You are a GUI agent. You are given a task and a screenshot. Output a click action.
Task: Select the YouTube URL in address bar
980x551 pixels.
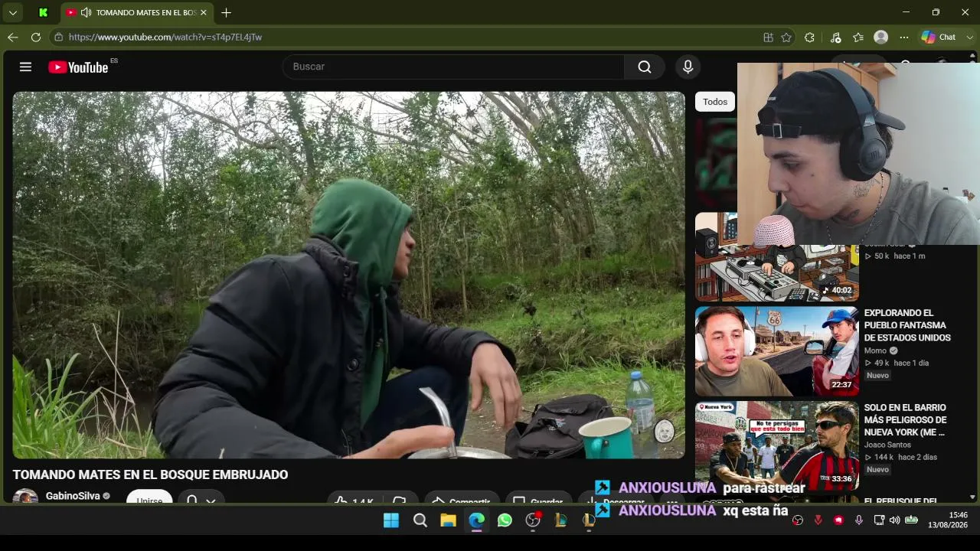165,37
